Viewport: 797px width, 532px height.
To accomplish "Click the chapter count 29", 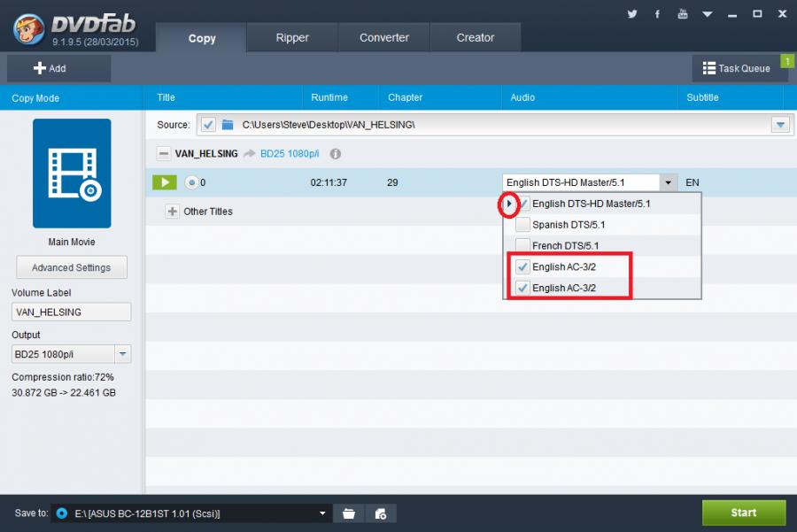I will [x=392, y=182].
